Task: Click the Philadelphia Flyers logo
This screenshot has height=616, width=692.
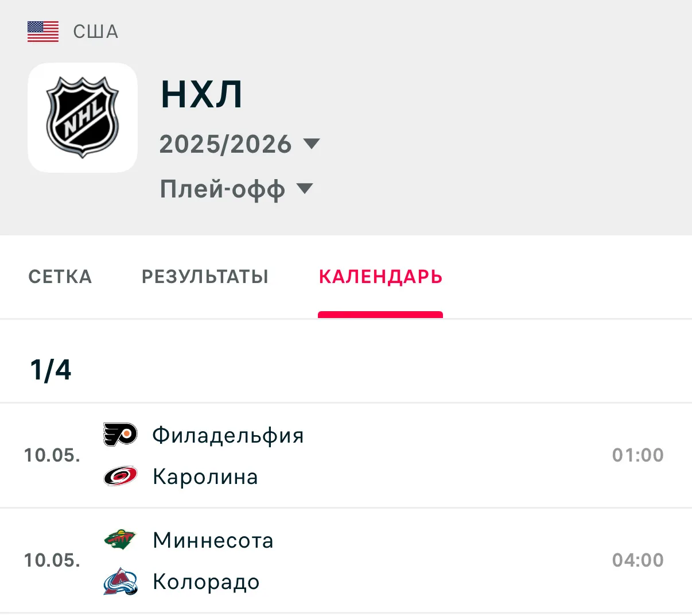Action: pyautogui.click(x=120, y=435)
